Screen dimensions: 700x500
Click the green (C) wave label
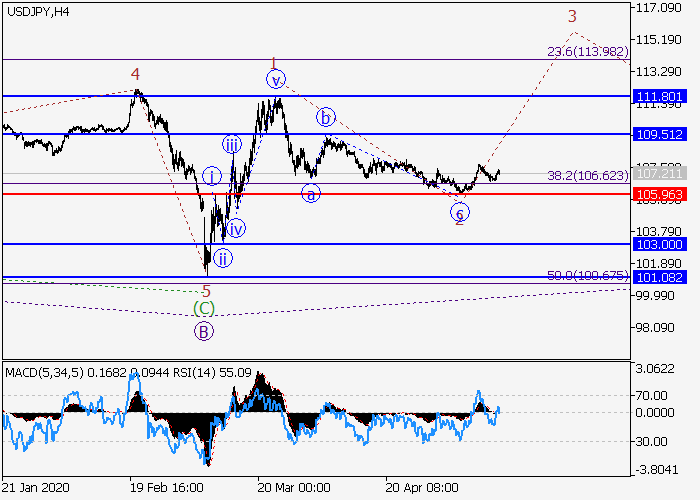point(204,309)
